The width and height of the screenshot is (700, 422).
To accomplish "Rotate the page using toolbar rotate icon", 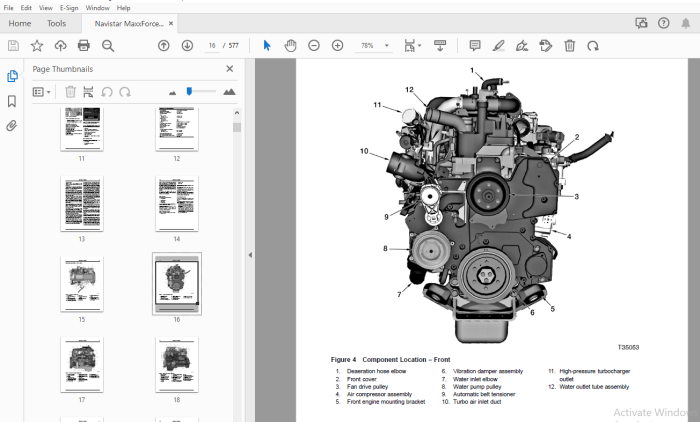I will [593, 46].
